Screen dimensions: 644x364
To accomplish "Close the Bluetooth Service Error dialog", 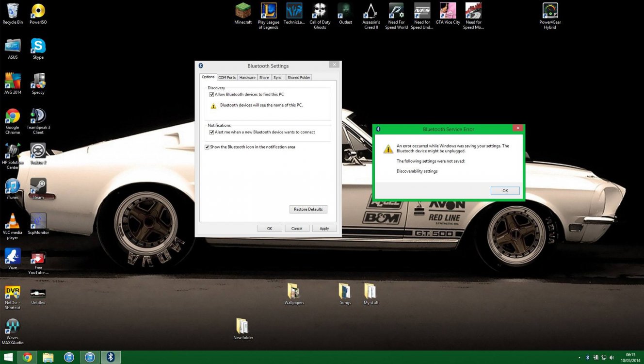I will [518, 128].
